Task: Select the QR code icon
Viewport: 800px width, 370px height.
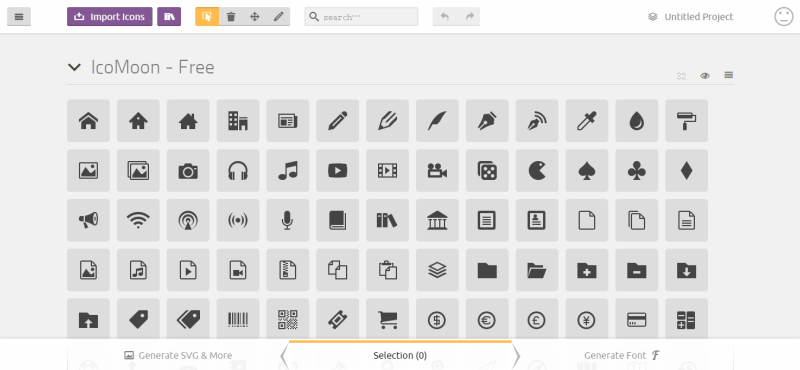Action: click(x=288, y=320)
